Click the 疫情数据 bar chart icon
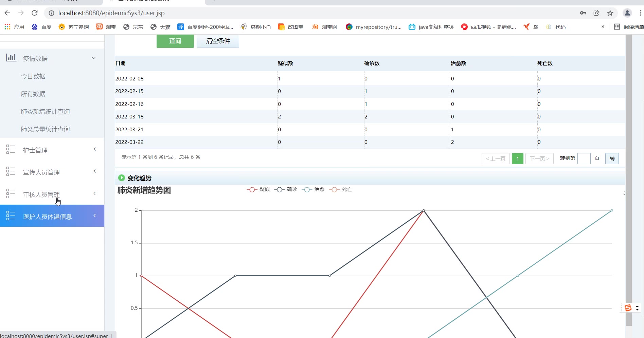The height and width of the screenshot is (338, 644). pyautogui.click(x=11, y=58)
